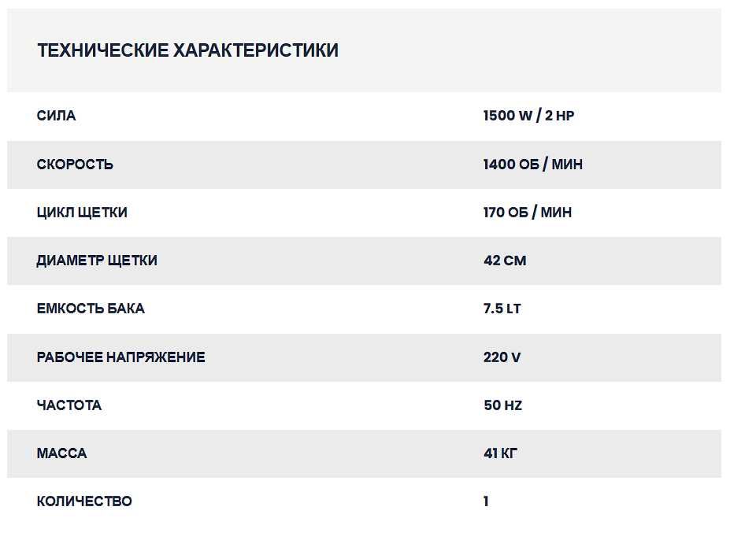Select the ЧАСТОТА row label

point(69,405)
